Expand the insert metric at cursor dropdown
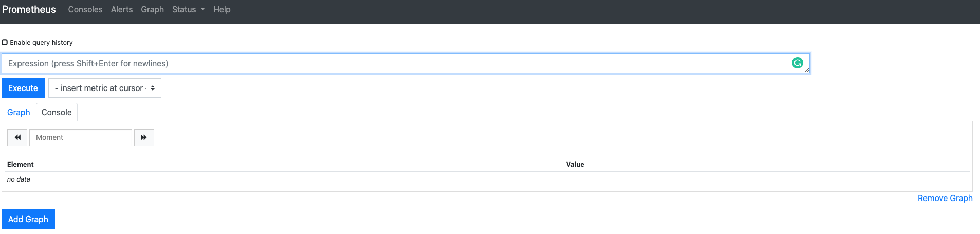The width and height of the screenshot is (980, 234). 105,88
